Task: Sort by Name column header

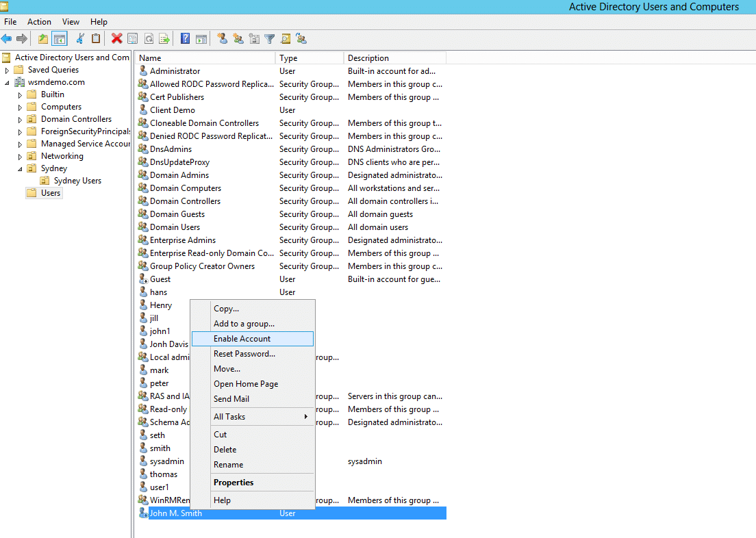Action: tap(205, 58)
